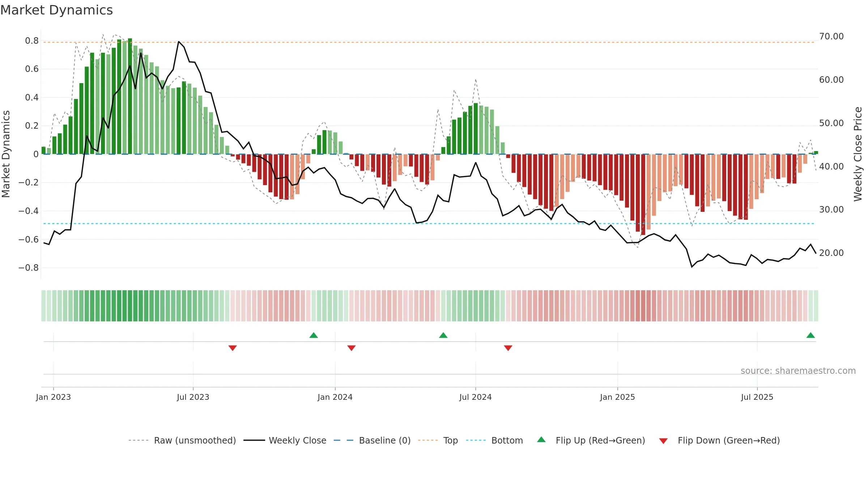Click the red Flip Down marker after Jul 2024
The image size is (868, 488).
508,348
